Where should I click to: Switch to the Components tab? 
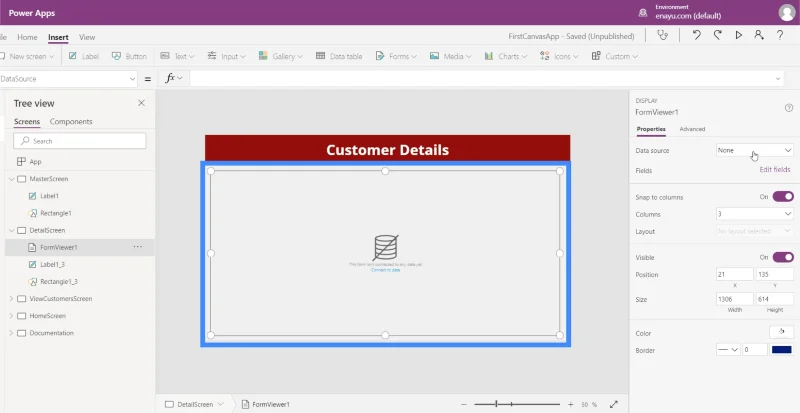(71, 122)
